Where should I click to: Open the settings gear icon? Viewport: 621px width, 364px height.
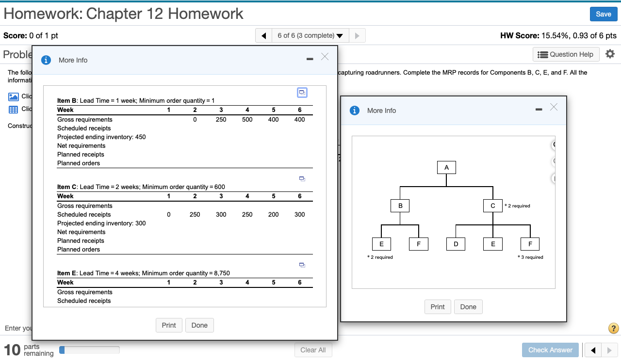610,54
